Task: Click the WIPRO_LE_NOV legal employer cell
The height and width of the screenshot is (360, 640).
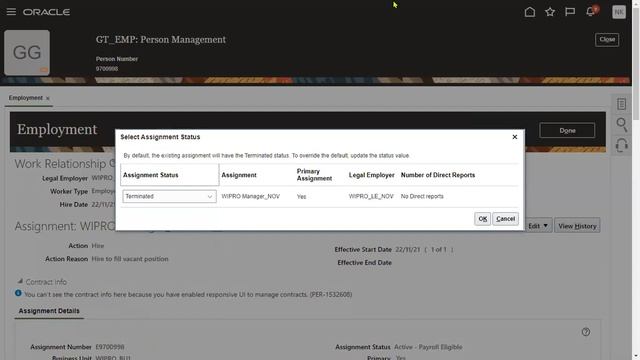Action: (x=371, y=196)
